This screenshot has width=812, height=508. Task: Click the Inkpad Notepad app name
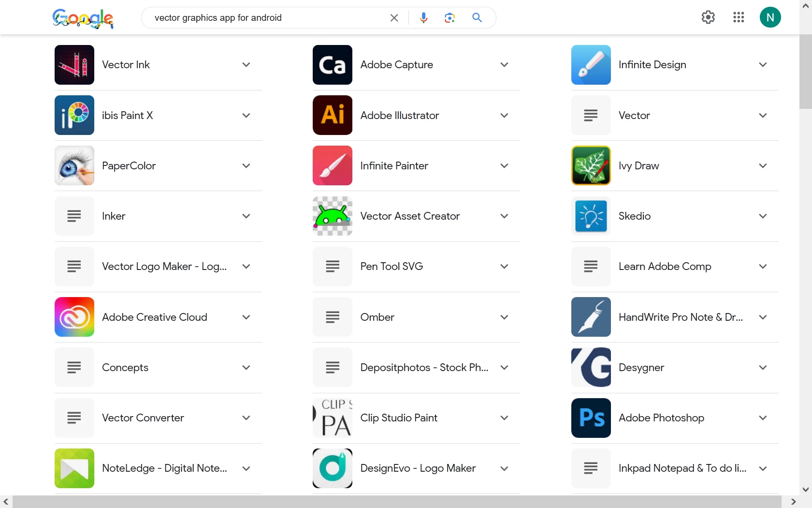682,468
